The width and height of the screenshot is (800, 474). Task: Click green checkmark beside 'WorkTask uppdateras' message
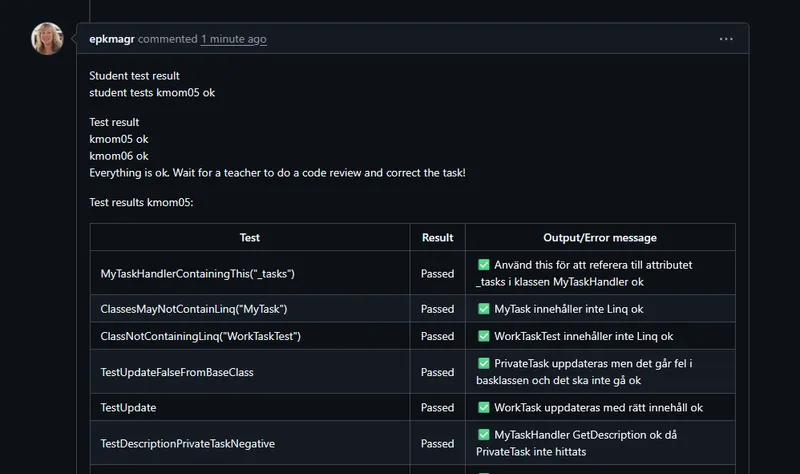tap(484, 407)
